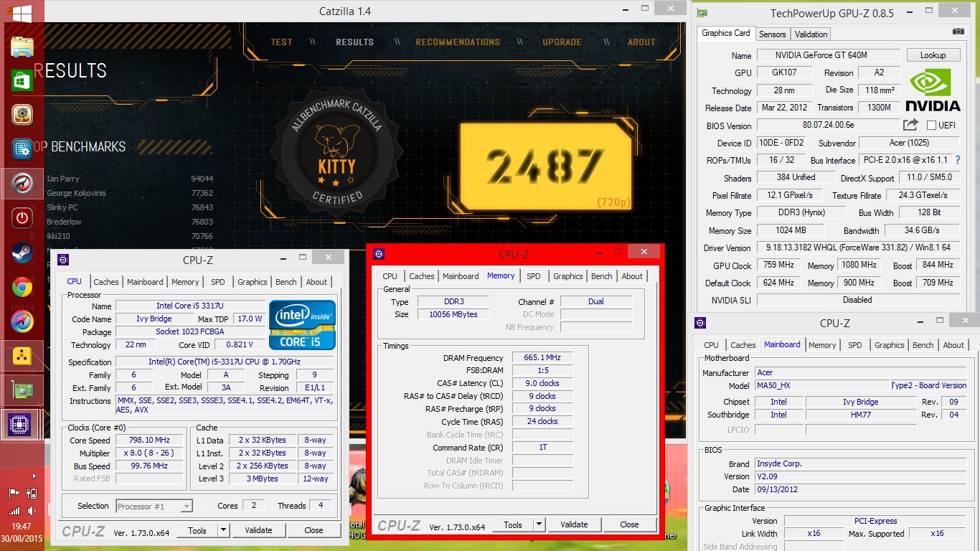Click the Driver Version field in GPU-Z

pos(857,248)
